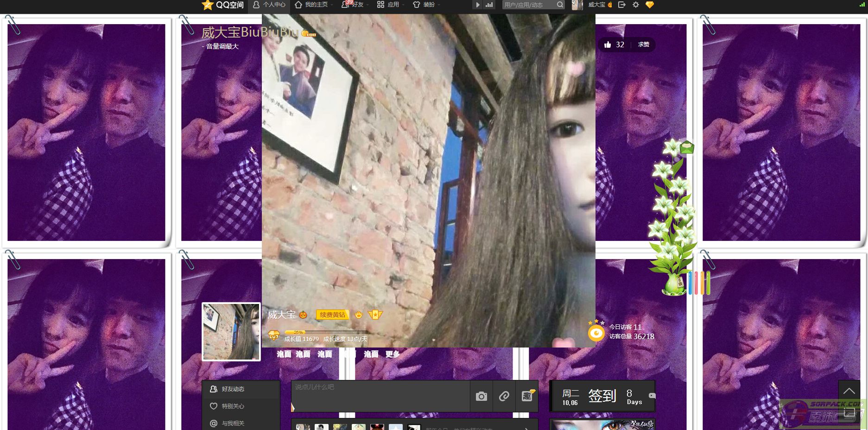Open the settings gear icon

[x=636, y=5]
